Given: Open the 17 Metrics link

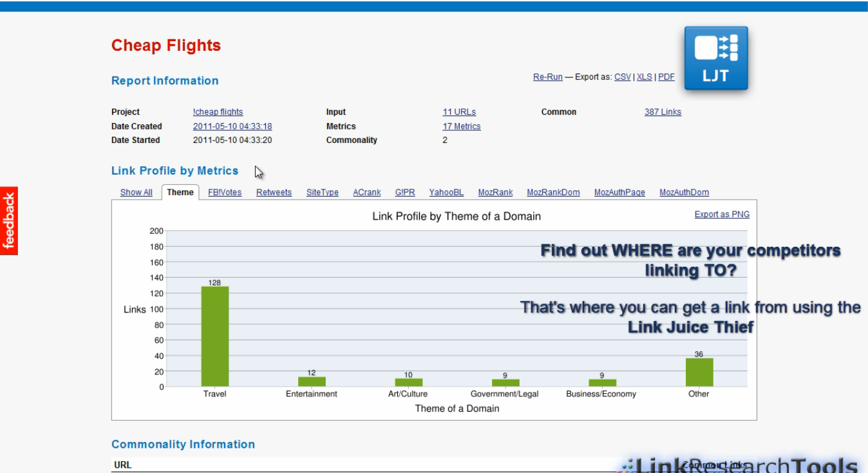Looking at the screenshot, I should [x=462, y=126].
